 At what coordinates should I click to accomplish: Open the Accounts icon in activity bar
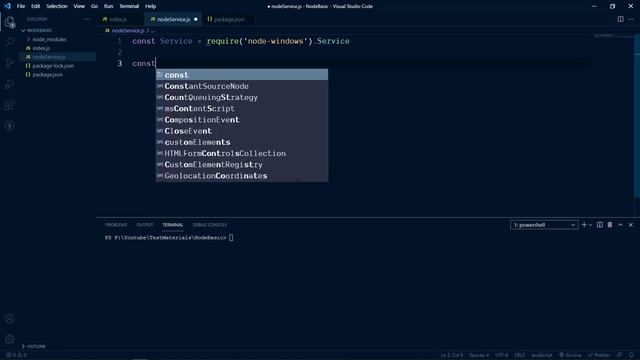pos(10,318)
